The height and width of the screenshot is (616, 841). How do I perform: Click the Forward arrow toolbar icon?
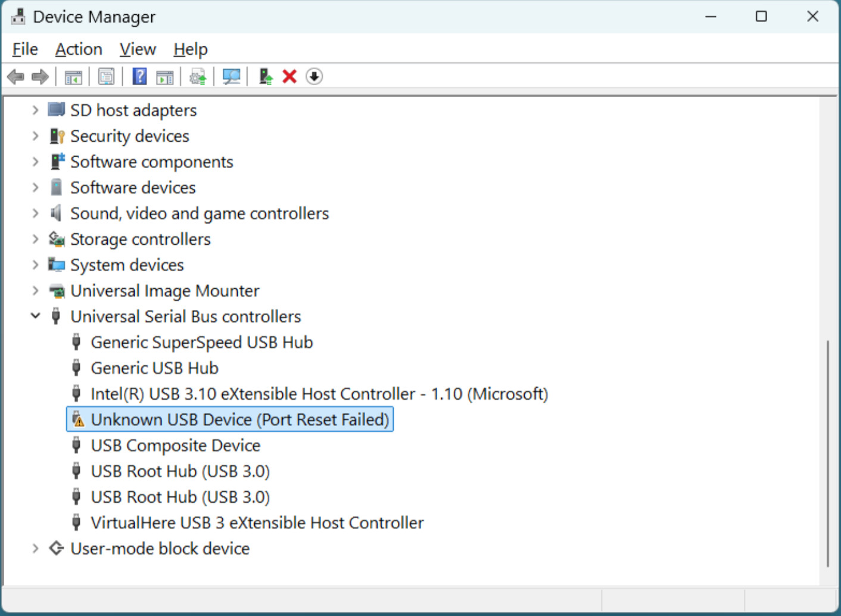coord(40,77)
